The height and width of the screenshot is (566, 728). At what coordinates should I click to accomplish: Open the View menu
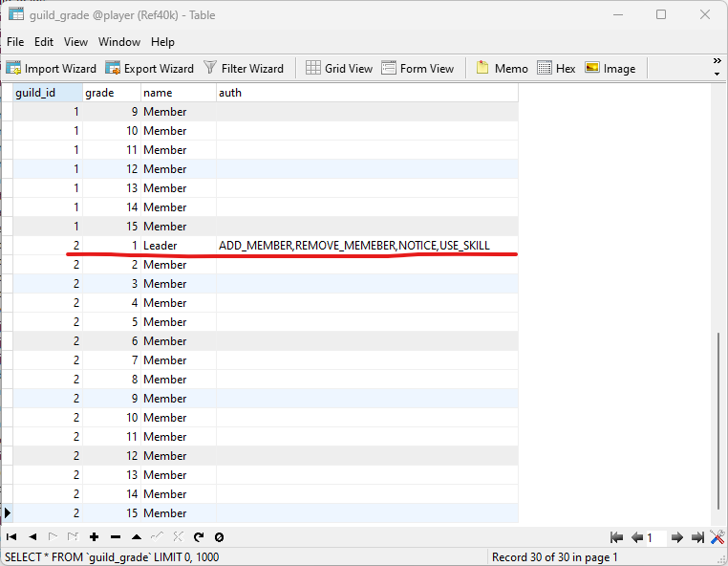(x=75, y=42)
